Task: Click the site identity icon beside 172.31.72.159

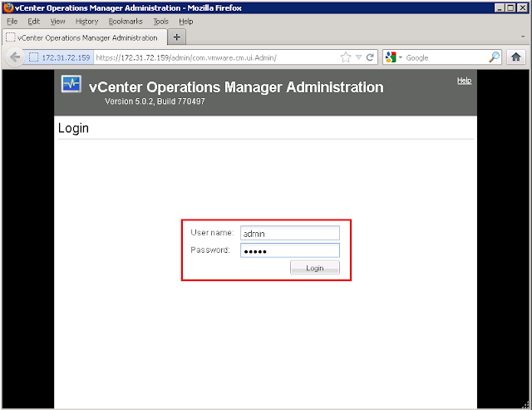Action: pyautogui.click(x=33, y=57)
